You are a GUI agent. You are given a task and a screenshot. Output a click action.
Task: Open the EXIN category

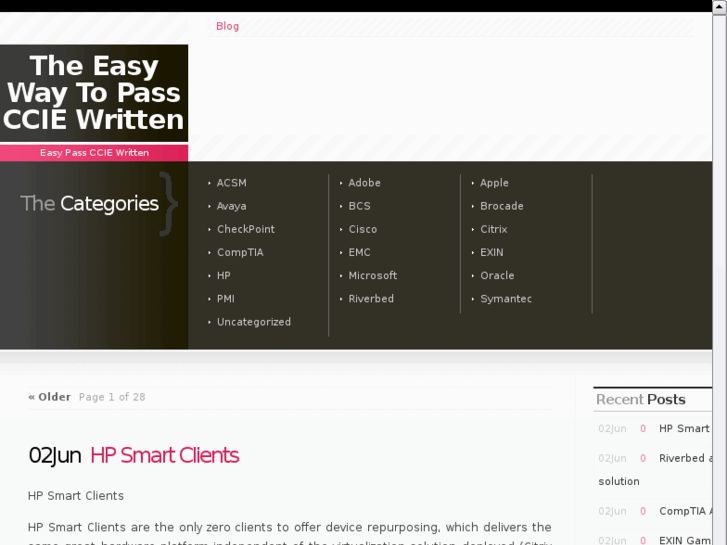[x=491, y=252]
